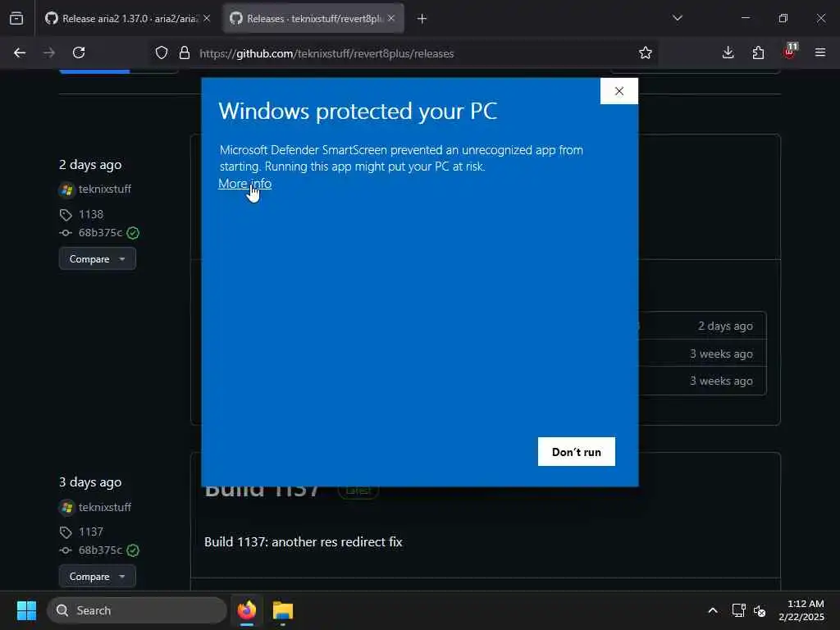Open the Firefox view icon beside tabs
840x630 pixels.
tap(16, 19)
